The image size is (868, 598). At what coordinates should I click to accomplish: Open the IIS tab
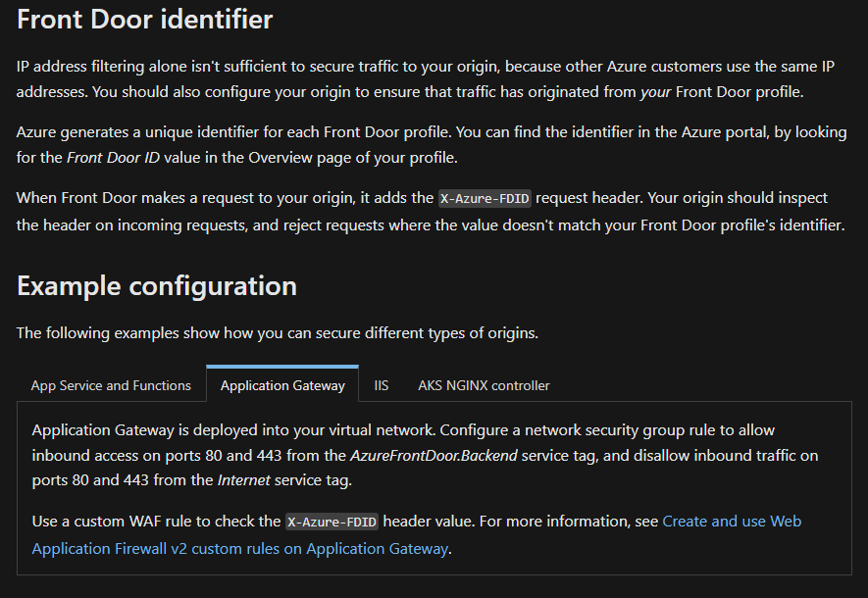tap(382, 385)
